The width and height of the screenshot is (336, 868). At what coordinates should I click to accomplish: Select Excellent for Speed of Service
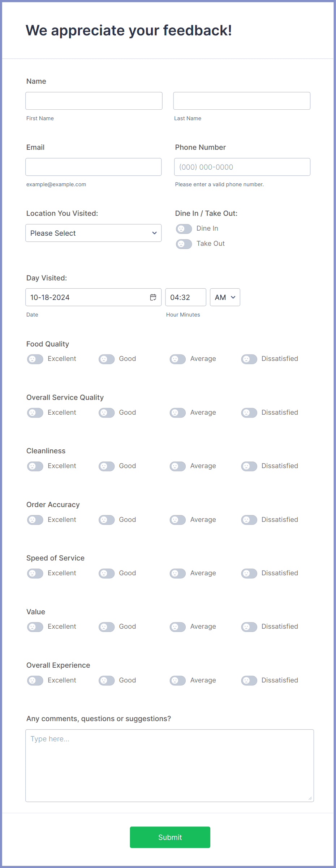(35, 573)
